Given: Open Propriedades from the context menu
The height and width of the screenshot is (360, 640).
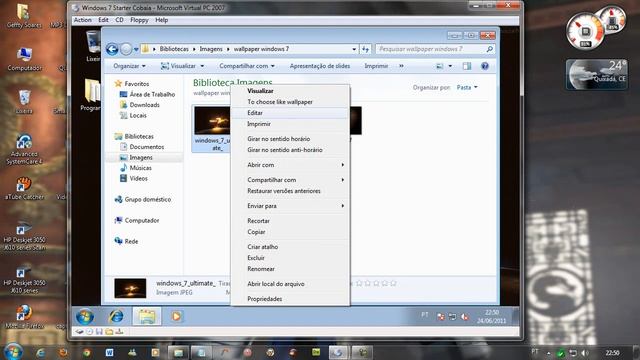Looking at the screenshot, I should point(290,299).
